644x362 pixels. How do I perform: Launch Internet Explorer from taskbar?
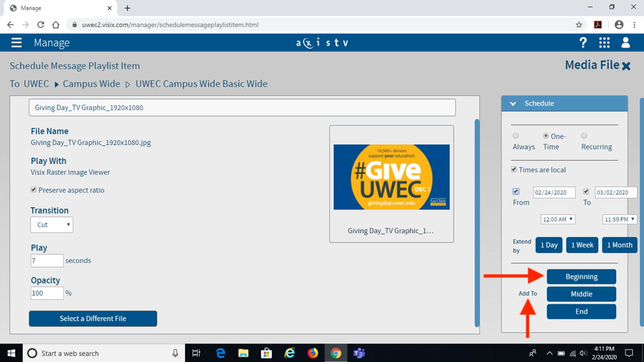[290, 353]
